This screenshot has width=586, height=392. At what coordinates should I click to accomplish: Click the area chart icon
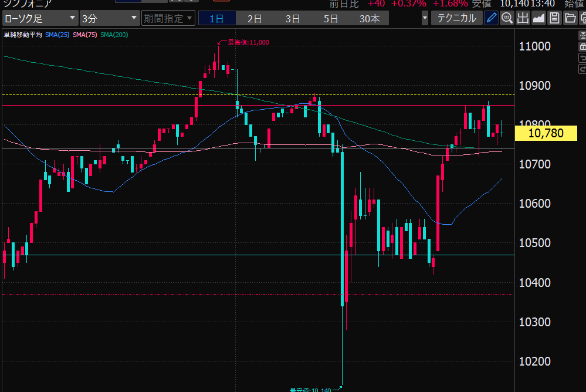(538, 18)
